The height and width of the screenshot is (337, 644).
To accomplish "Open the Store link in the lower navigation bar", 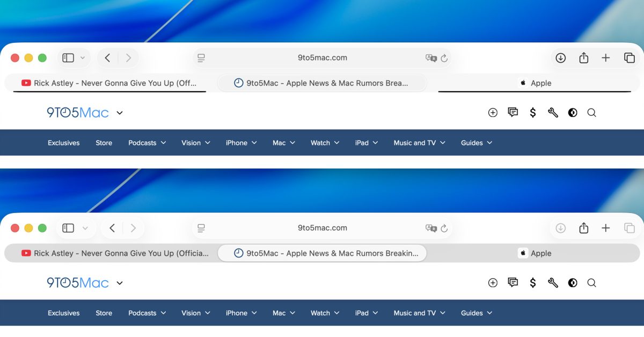I will (104, 313).
